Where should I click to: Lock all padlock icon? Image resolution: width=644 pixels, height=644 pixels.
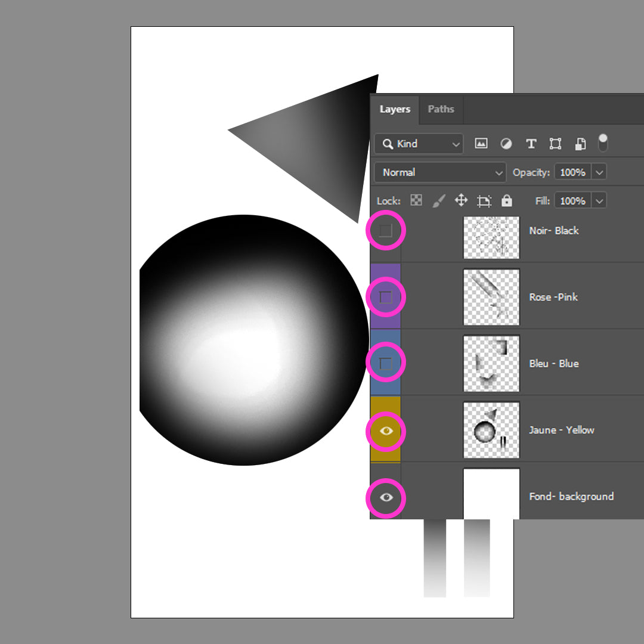point(507,201)
